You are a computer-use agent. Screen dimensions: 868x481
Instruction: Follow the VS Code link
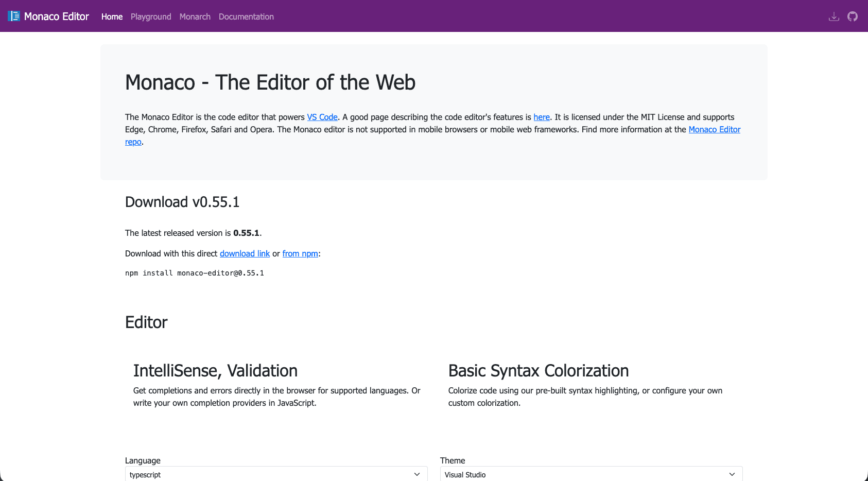click(322, 117)
